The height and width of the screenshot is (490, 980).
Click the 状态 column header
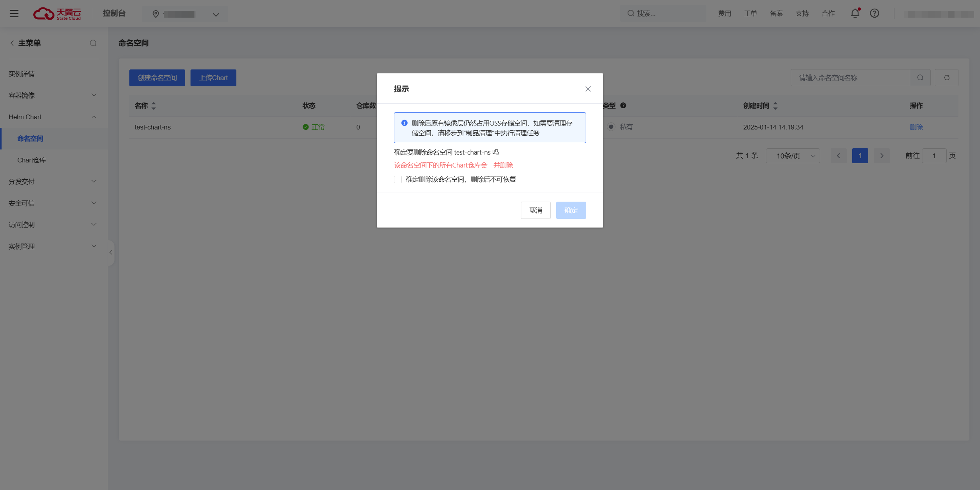(309, 106)
